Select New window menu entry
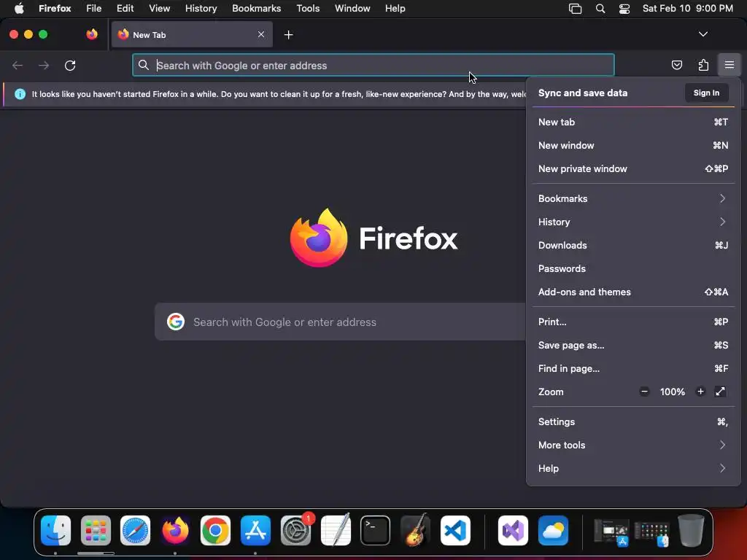 tap(633, 145)
